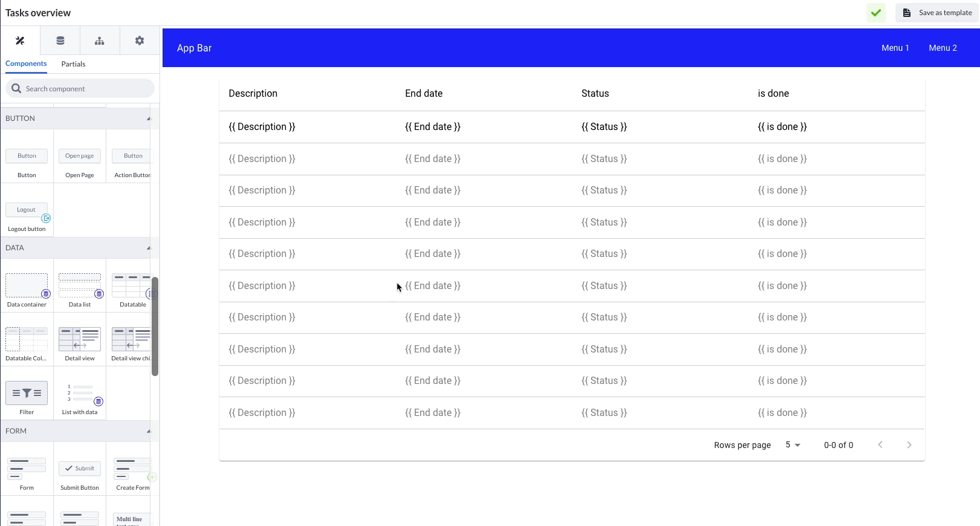Pick the Logout button component

(x=27, y=210)
